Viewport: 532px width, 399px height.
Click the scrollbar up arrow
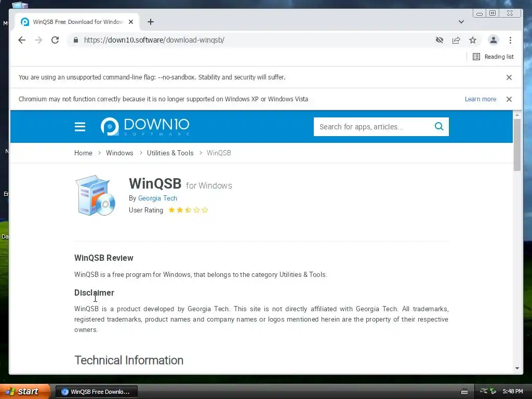tap(517, 115)
